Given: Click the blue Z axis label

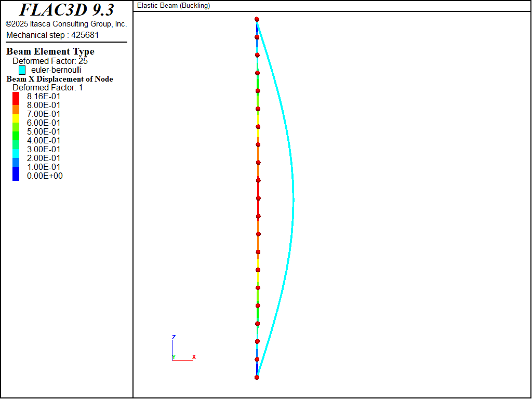Looking at the screenshot, I should coord(174,337).
